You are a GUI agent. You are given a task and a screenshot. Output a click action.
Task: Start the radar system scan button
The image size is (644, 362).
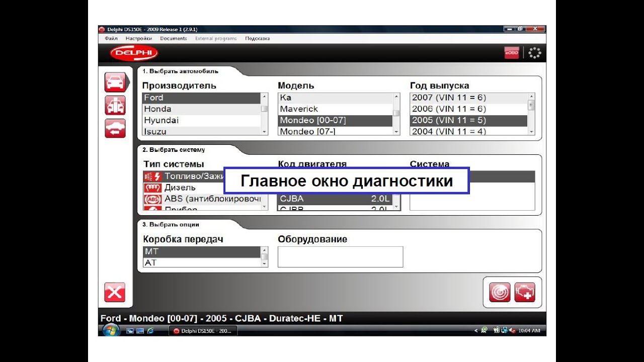pyautogui.click(x=500, y=292)
